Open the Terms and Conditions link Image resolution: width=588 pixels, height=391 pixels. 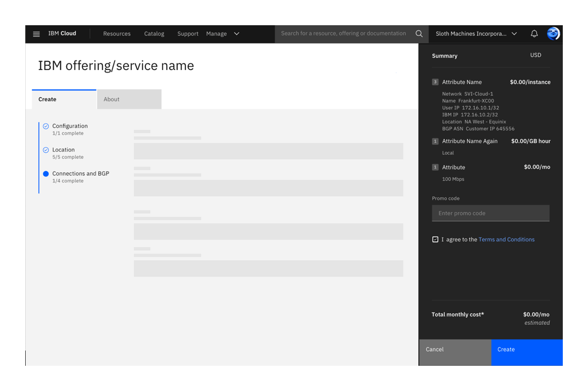[x=506, y=239]
